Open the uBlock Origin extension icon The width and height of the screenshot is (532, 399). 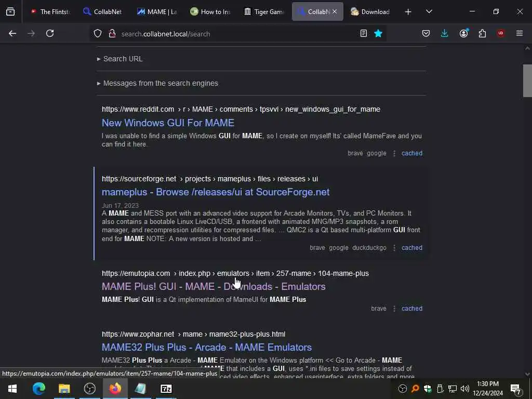(501, 33)
